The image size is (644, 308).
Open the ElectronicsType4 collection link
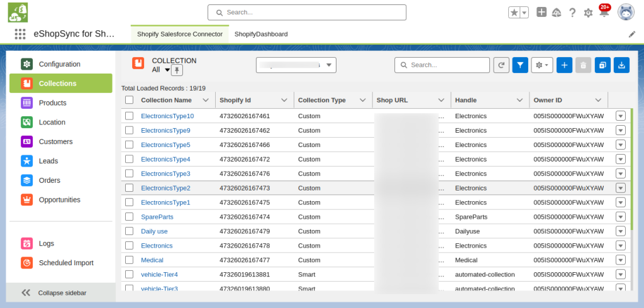[165, 159]
